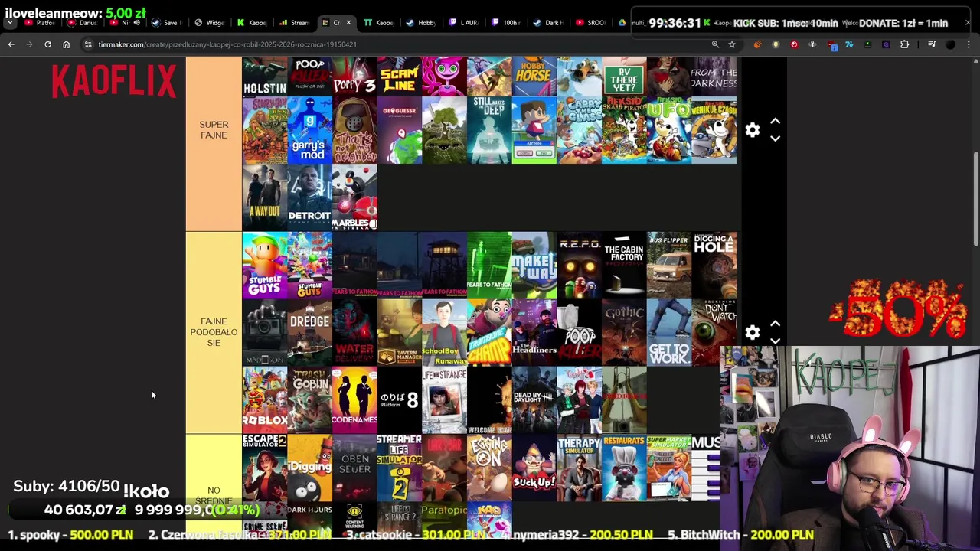
Task: Select the Bus Flipper tile
Action: pyautogui.click(x=669, y=265)
